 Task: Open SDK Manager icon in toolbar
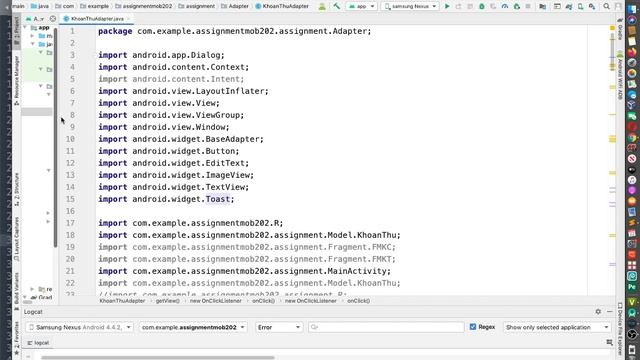click(x=592, y=7)
